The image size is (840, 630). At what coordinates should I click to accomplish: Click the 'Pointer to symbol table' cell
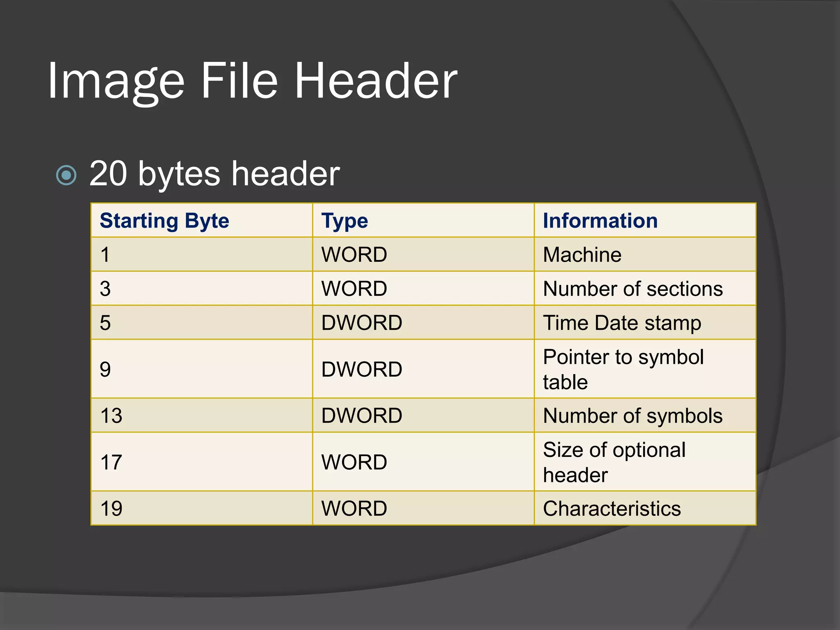coord(645,369)
